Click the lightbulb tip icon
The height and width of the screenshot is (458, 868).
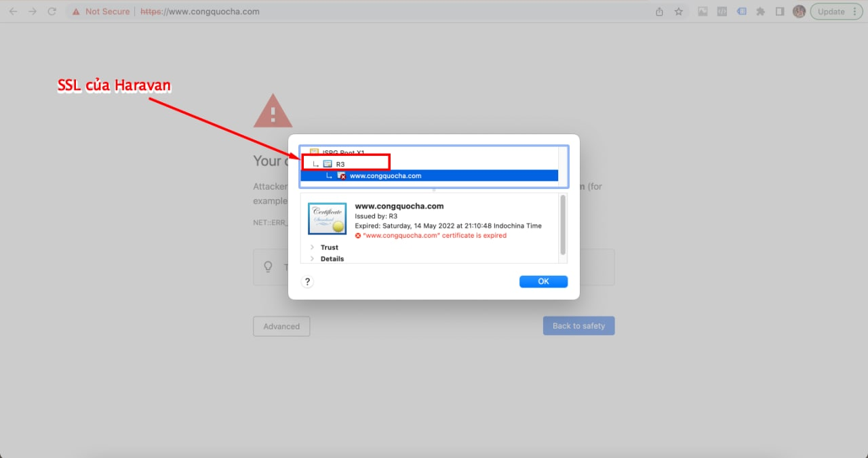pyautogui.click(x=268, y=267)
